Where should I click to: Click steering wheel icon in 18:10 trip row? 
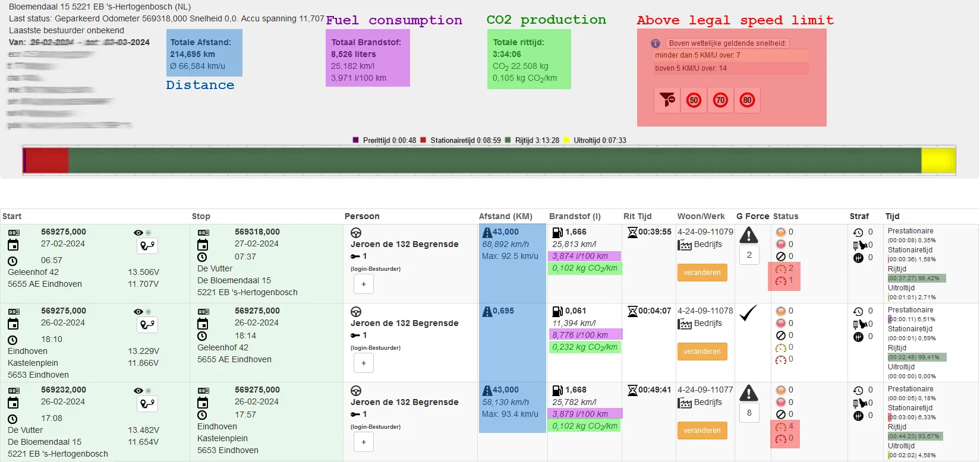356,312
